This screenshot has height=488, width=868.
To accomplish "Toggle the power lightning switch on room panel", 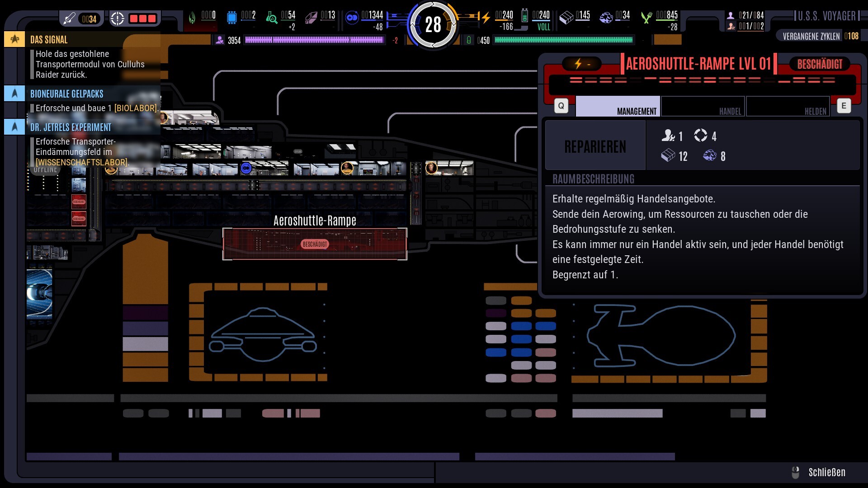I will coord(581,64).
